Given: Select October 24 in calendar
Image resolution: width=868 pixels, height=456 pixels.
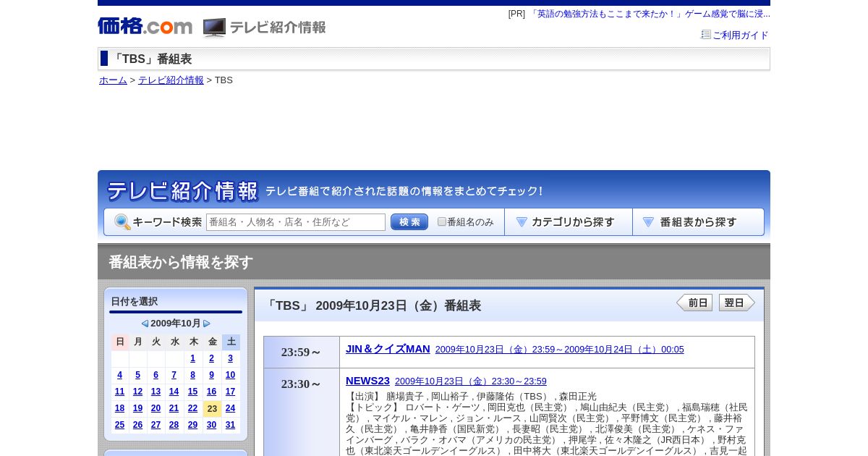Looking at the screenshot, I should pyautogui.click(x=230, y=408).
